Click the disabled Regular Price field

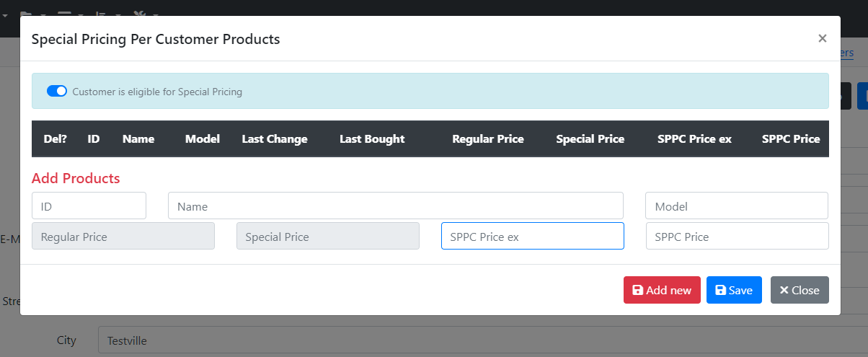pyautogui.click(x=123, y=236)
